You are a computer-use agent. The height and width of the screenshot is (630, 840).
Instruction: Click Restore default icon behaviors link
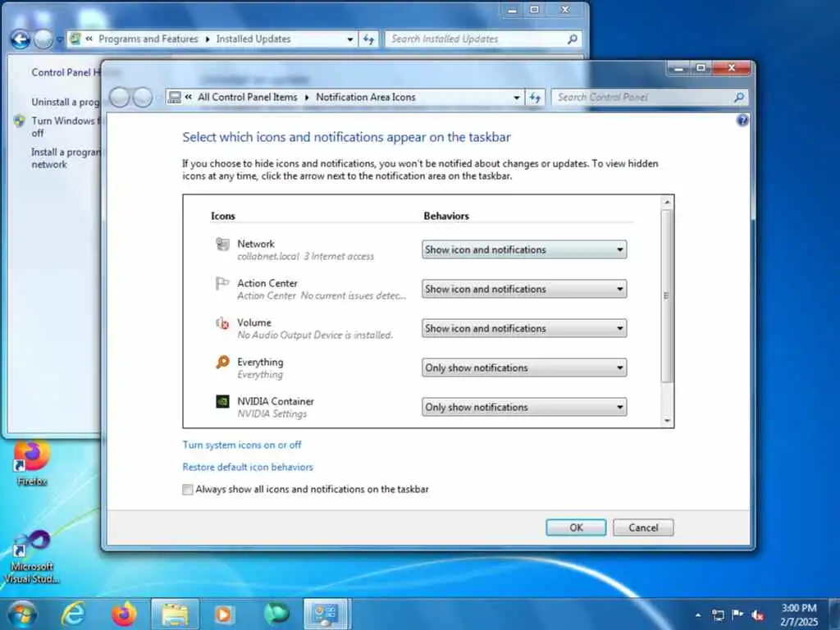click(x=248, y=467)
